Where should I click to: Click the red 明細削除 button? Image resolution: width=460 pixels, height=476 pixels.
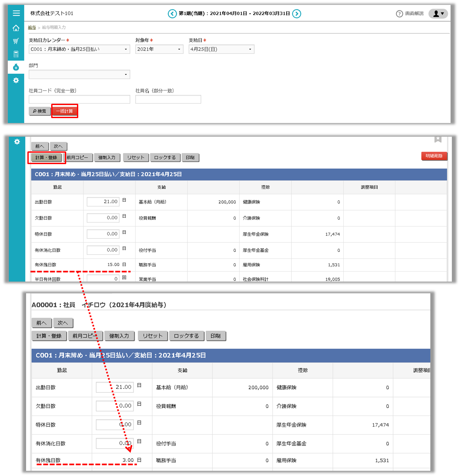pyautogui.click(x=434, y=156)
